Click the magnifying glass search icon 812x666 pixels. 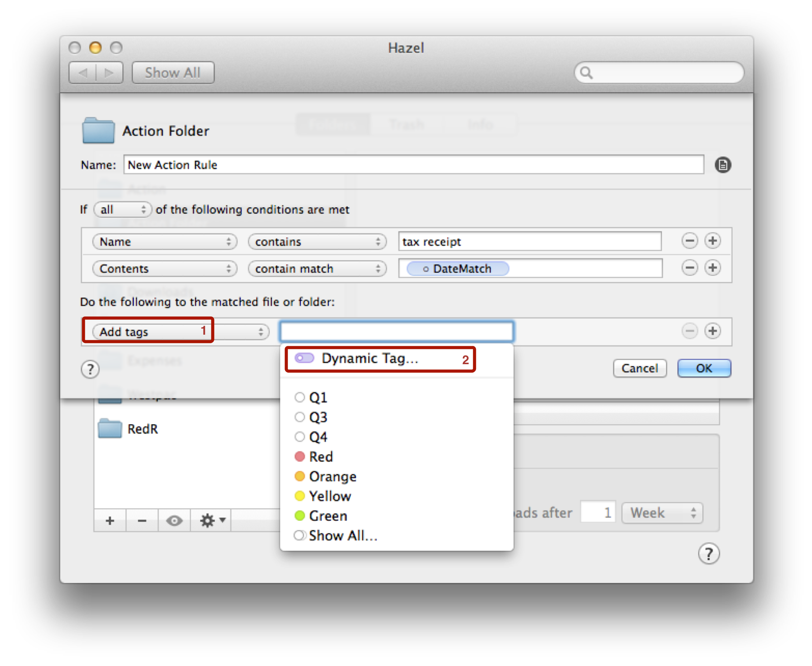(x=586, y=72)
